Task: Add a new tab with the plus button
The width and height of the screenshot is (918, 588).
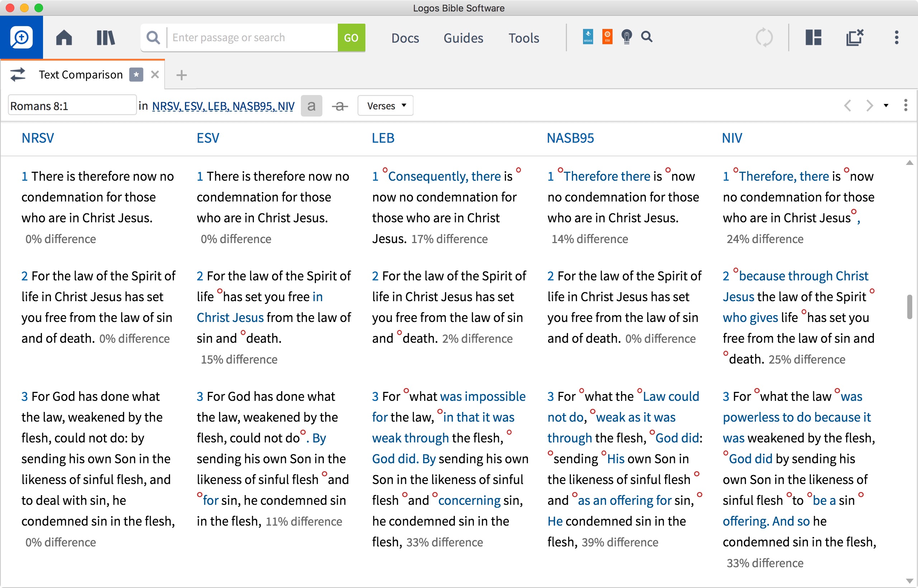Action: point(181,75)
